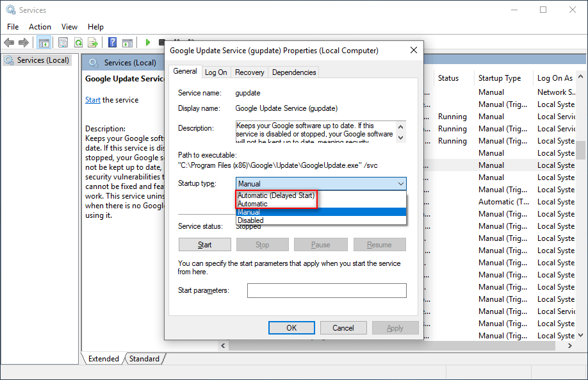Click the horizontal scrollbar right arrow

point(570,345)
